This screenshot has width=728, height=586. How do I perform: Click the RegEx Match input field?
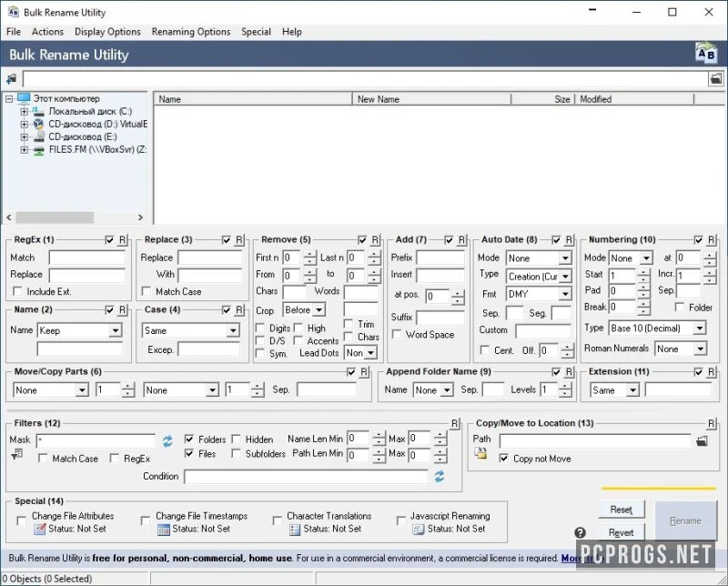click(86, 258)
